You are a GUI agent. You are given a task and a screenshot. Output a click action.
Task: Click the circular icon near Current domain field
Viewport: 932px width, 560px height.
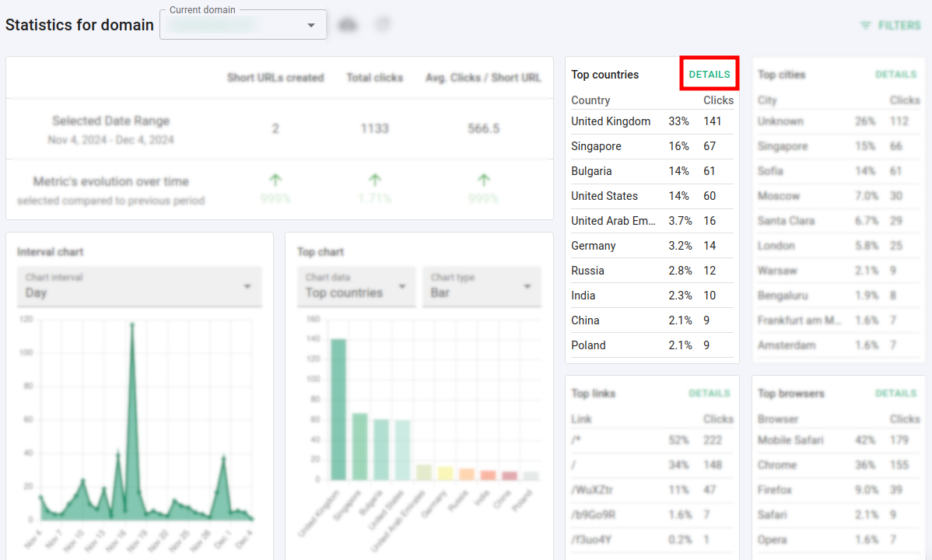pos(383,23)
